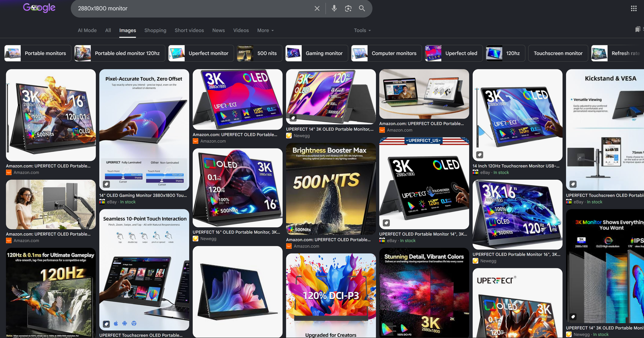Open the UPERFECT_US flag banner 3K OLED image
Screen dimensions: 644x338
pyautogui.click(x=424, y=183)
